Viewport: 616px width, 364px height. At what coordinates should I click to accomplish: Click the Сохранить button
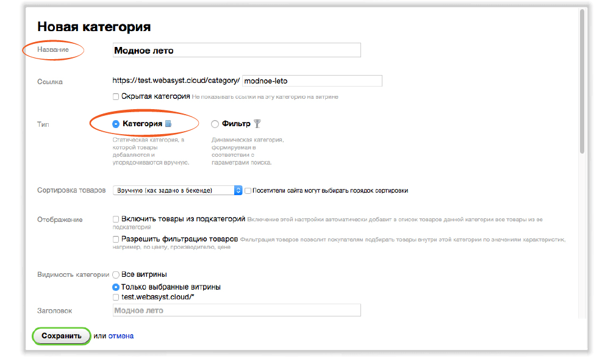pyautogui.click(x=61, y=336)
